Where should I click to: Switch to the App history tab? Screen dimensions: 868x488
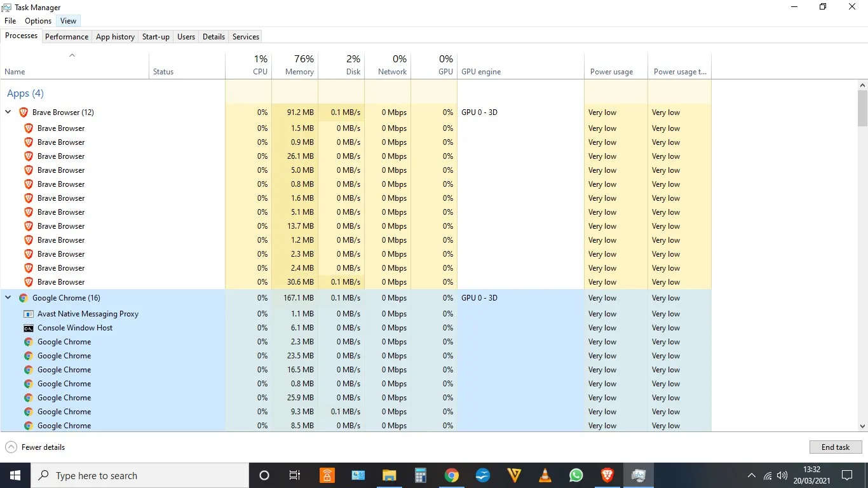click(x=115, y=37)
